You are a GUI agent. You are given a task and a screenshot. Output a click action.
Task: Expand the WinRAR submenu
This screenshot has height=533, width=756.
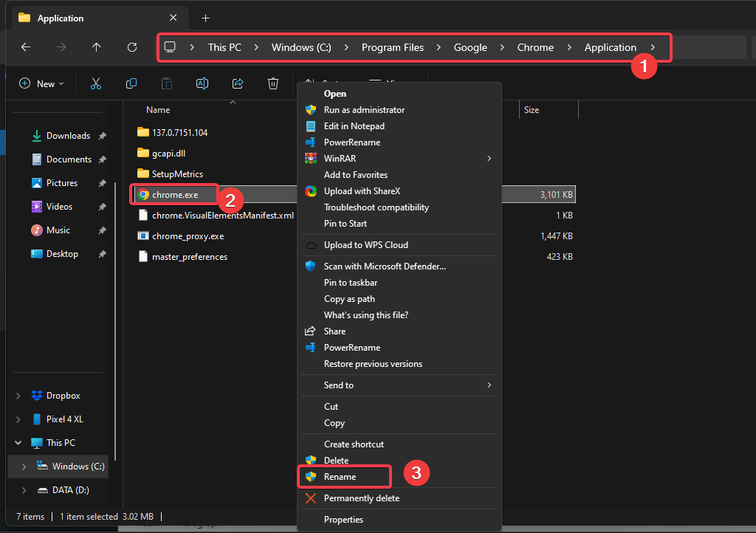(489, 158)
